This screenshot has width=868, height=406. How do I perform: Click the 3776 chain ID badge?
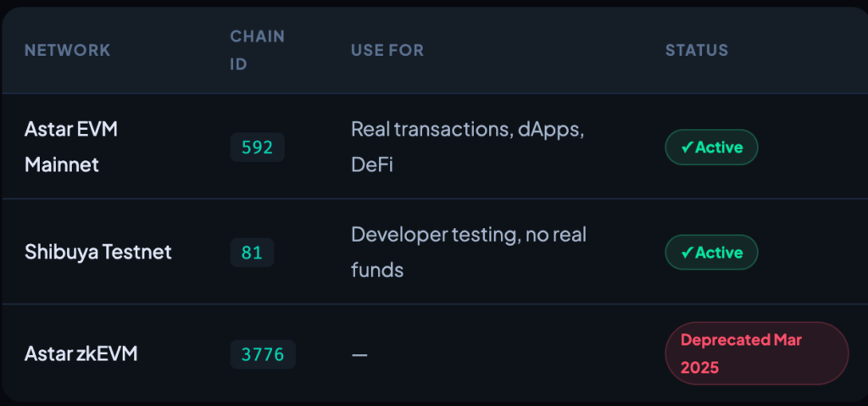(263, 354)
